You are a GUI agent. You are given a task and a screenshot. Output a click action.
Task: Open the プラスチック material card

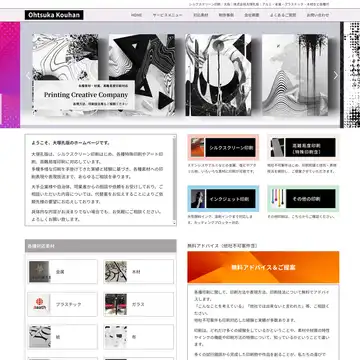62,304
